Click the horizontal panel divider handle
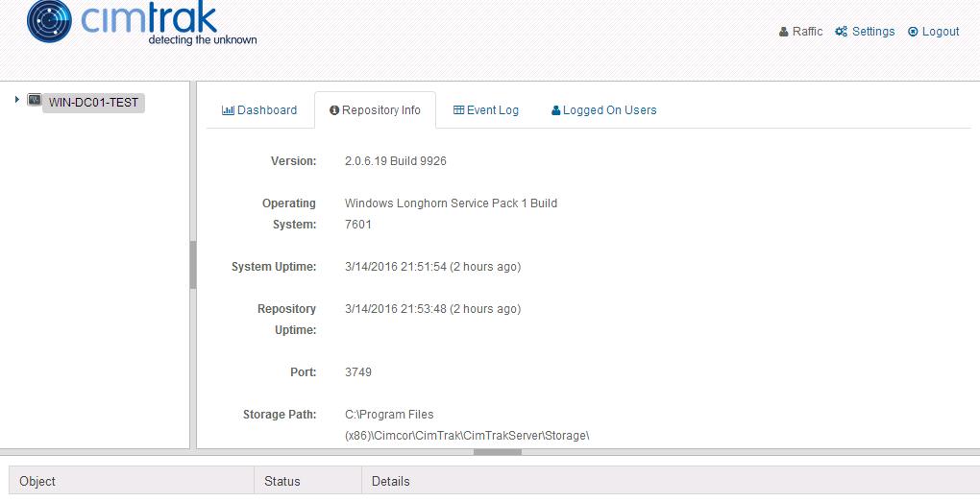 click(x=497, y=452)
